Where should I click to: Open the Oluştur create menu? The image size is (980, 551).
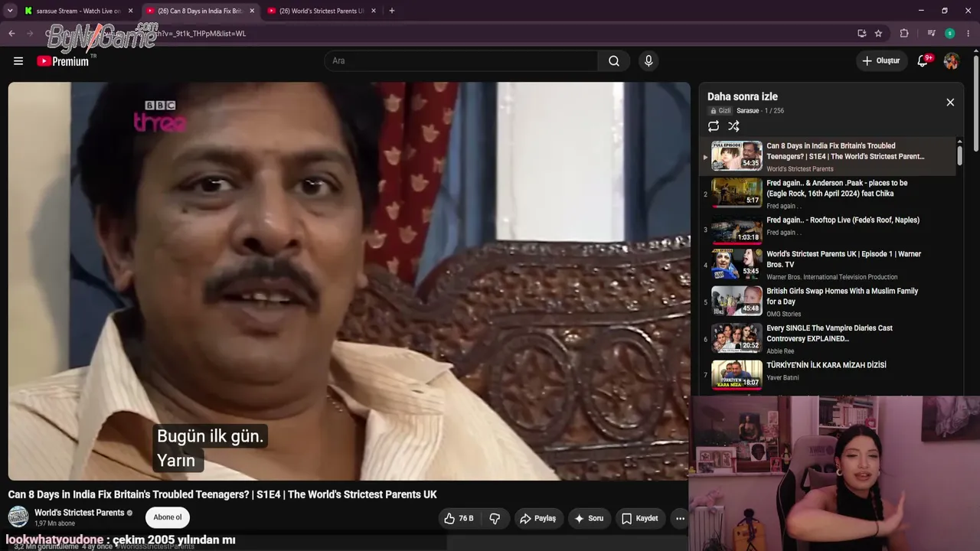(881, 61)
